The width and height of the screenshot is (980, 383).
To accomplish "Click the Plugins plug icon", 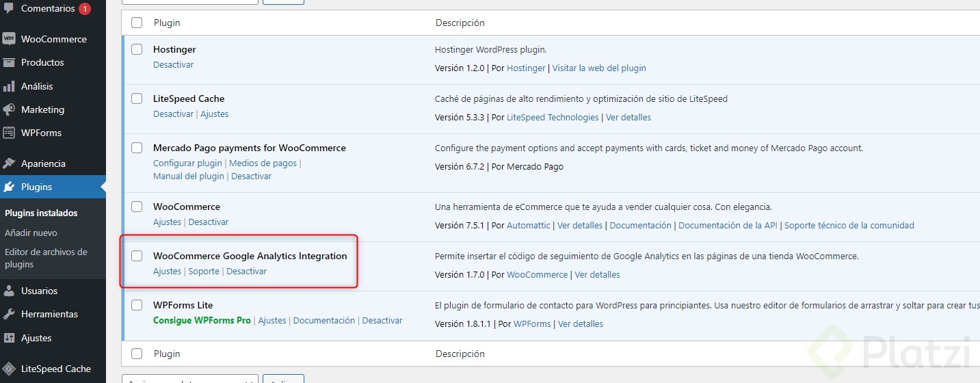I will tap(9, 187).
